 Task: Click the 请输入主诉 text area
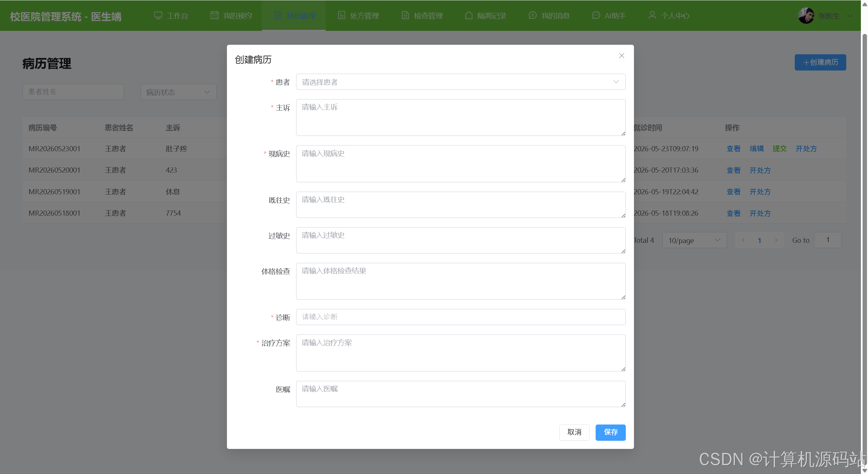(x=461, y=117)
